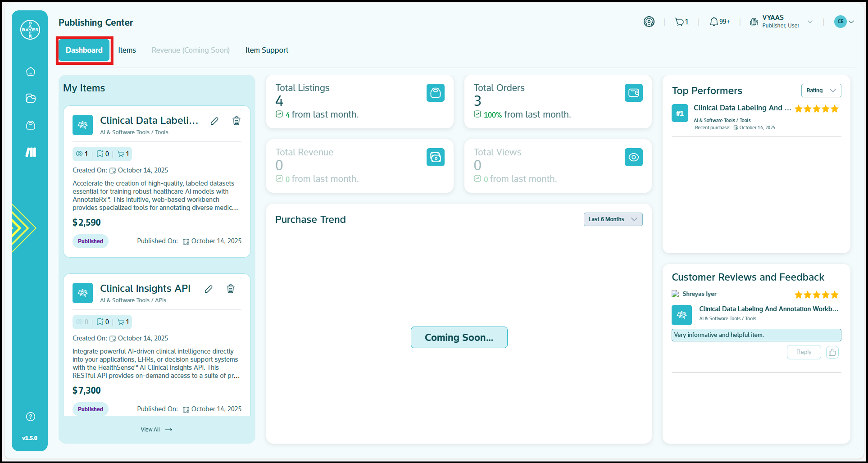Open the Item Support tab
The height and width of the screenshot is (463, 868).
[x=267, y=50]
